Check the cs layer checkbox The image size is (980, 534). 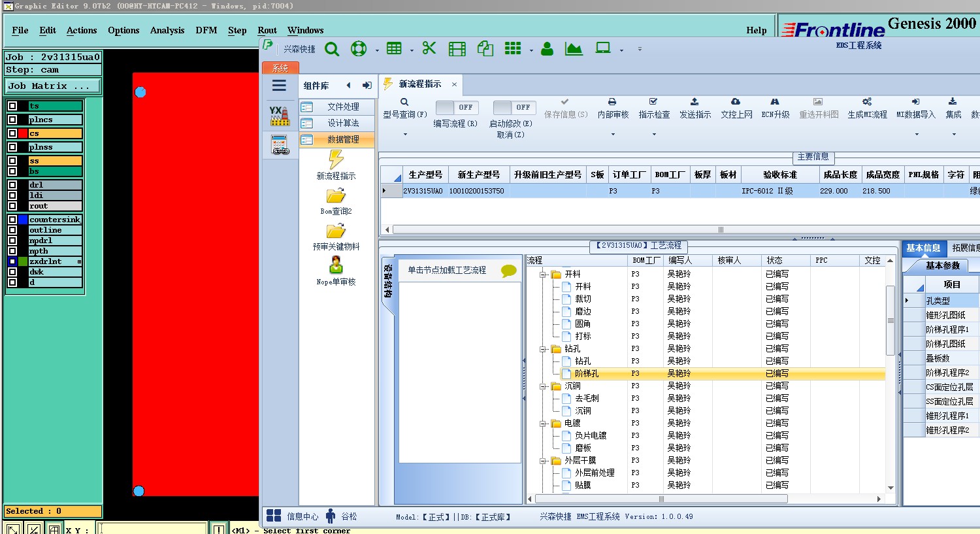coord(12,133)
